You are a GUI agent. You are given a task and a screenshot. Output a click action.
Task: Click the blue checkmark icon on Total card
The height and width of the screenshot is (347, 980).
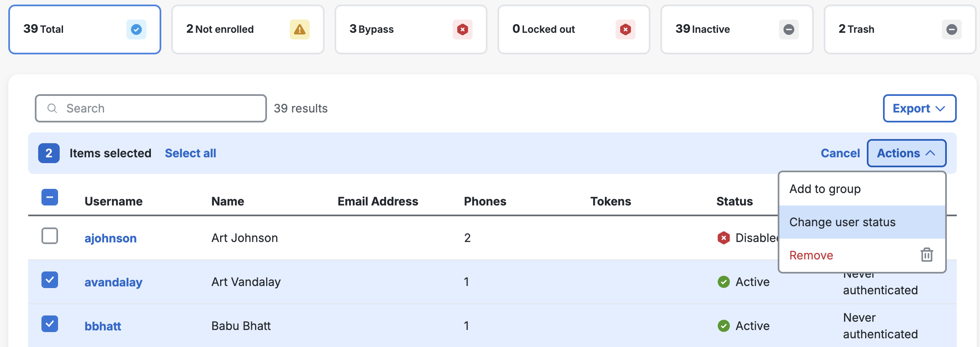pos(136,29)
